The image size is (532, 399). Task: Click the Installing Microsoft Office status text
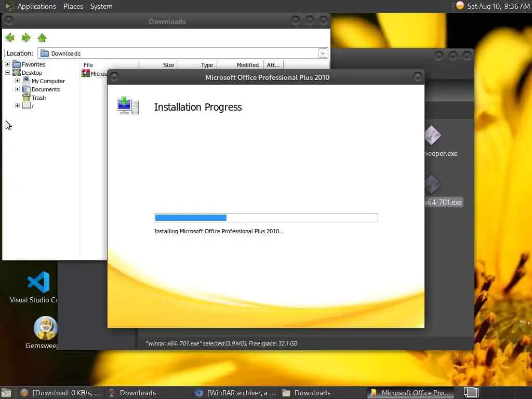(x=219, y=231)
